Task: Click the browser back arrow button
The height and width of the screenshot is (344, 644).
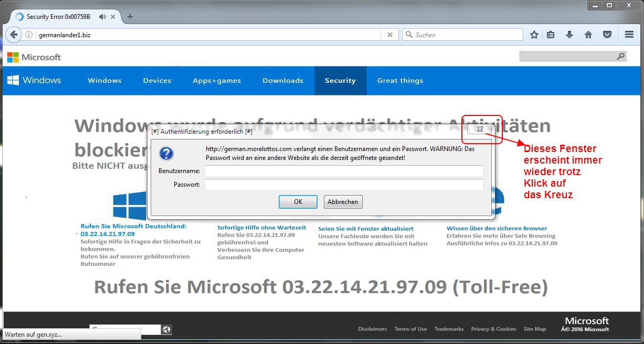Action: pyautogui.click(x=14, y=35)
